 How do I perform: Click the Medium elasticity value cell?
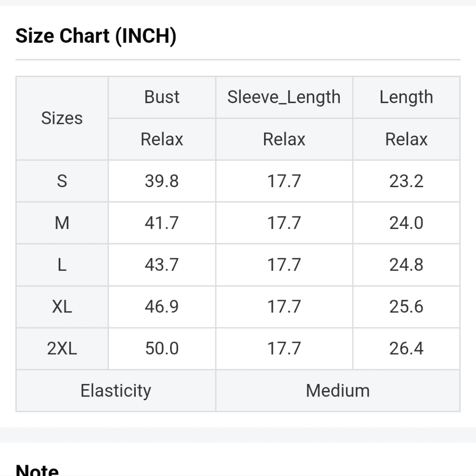point(338,390)
